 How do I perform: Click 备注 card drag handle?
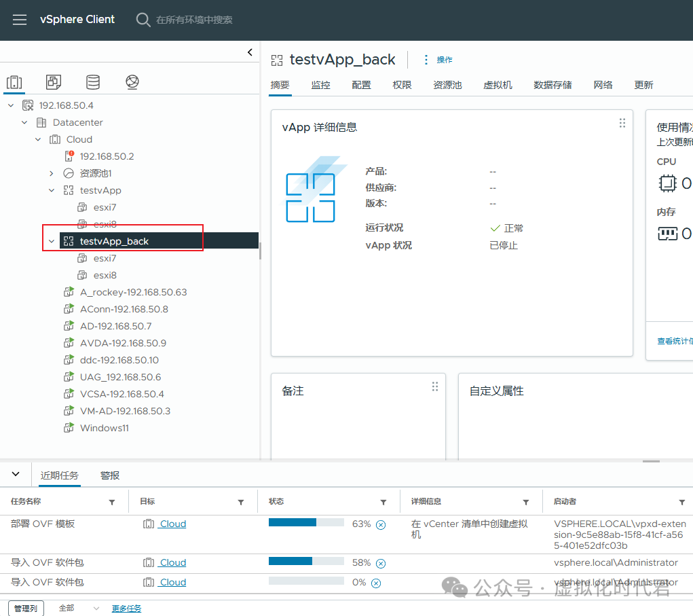pos(435,386)
